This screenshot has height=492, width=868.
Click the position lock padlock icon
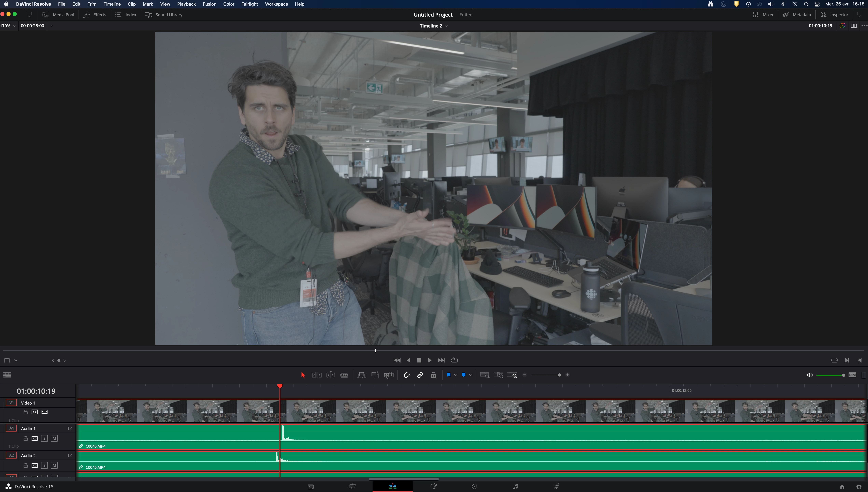coord(433,375)
